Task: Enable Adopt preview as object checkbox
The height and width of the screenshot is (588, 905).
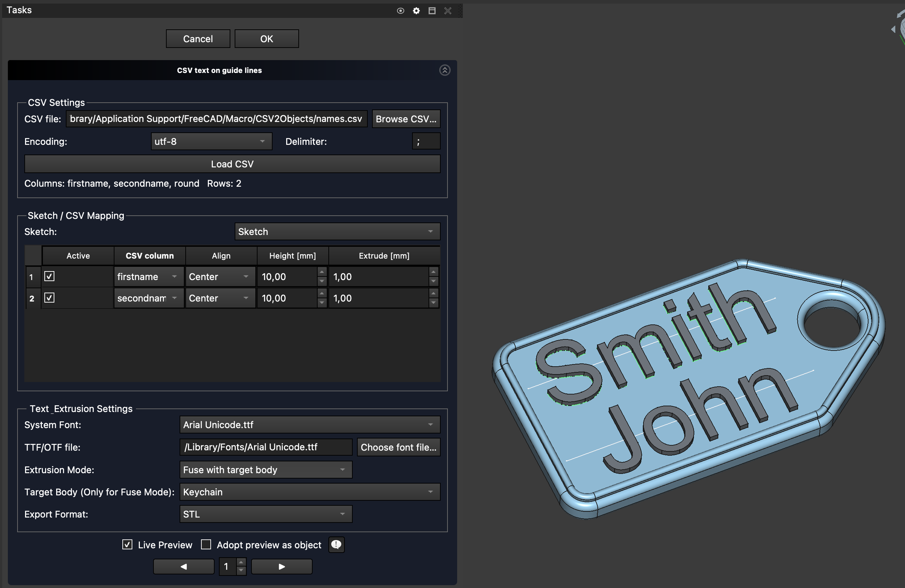Action: coord(206,545)
